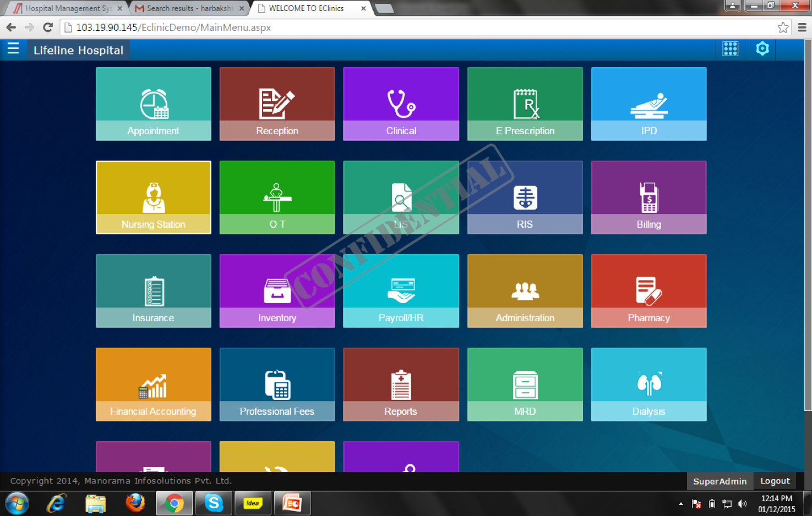The width and height of the screenshot is (812, 516).
Task: Open the Financial Accounting module
Action: click(153, 384)
